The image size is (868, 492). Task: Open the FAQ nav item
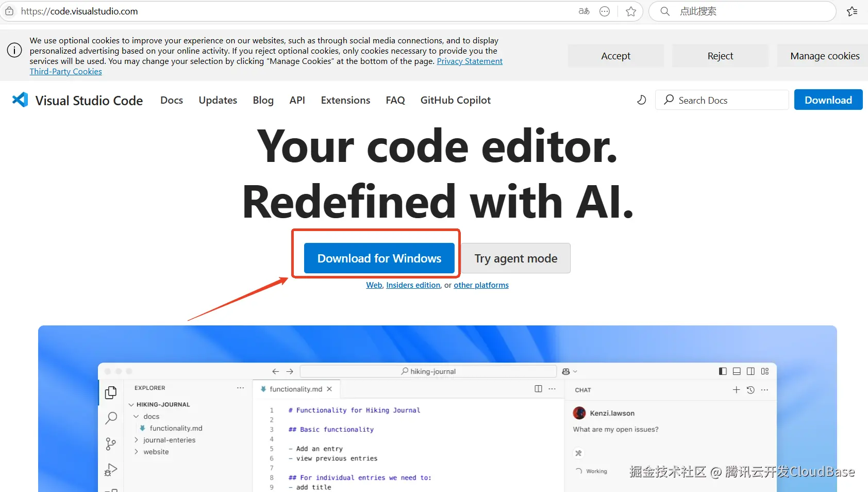[x=395, y=100]
